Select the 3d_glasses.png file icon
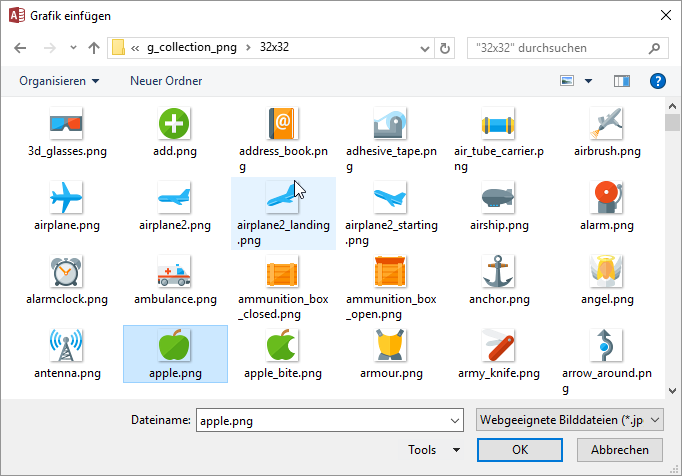The width and height of the screenshot is (682, 476). 67,124
